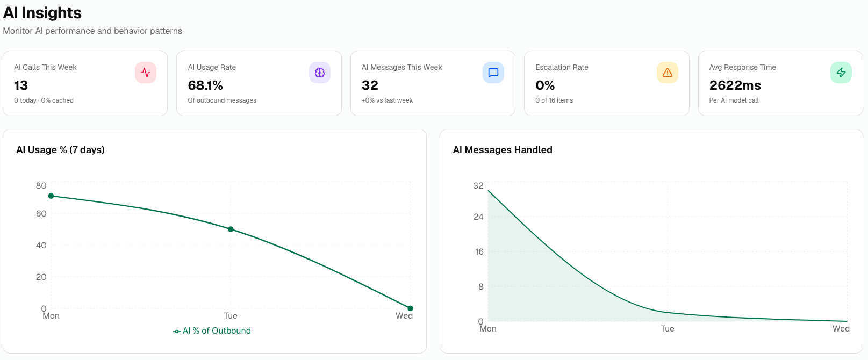Click the '32' y-axis label on Messages Handled chart
Screen dimensions: 868x360
(478, 186)
